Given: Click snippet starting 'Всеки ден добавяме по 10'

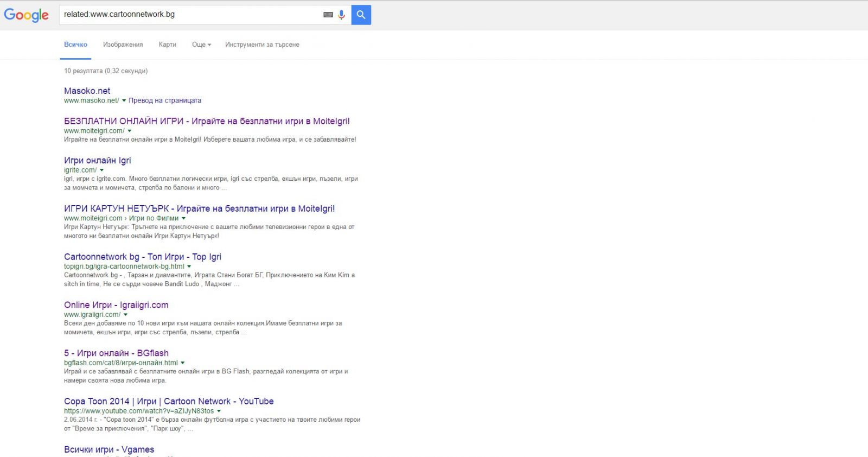Looking at the screenshot, I should (203, 328).
